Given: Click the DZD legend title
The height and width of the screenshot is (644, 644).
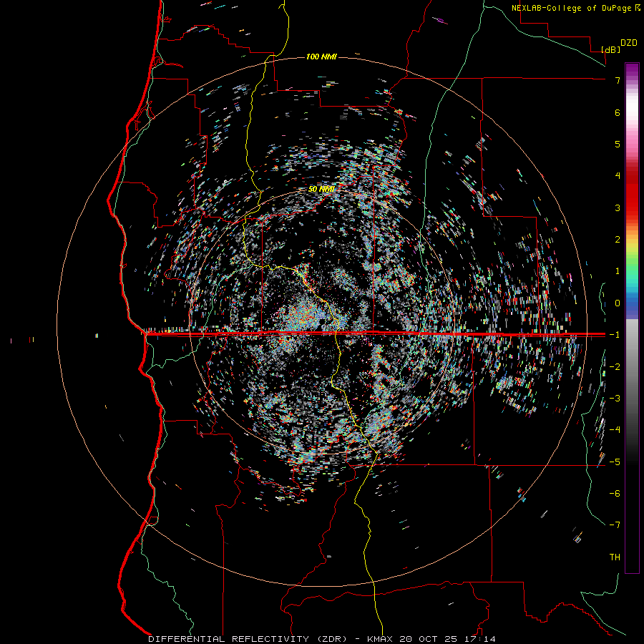Looking at the screenshot, I should pos(629,43).
